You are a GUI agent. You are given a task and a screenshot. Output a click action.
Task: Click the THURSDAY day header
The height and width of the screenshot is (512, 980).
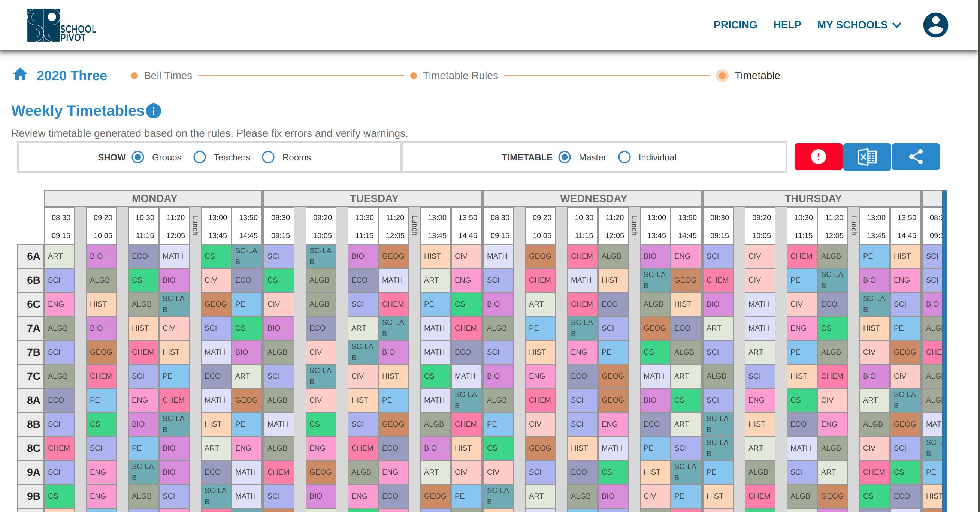[813, 198]
